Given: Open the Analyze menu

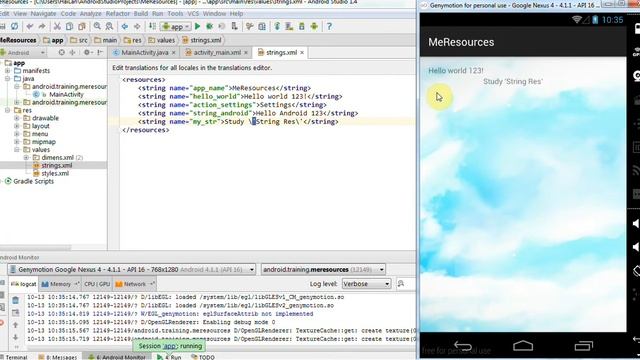Looking at the screenshot, I should pyautogui.click(x=91, y=13).
